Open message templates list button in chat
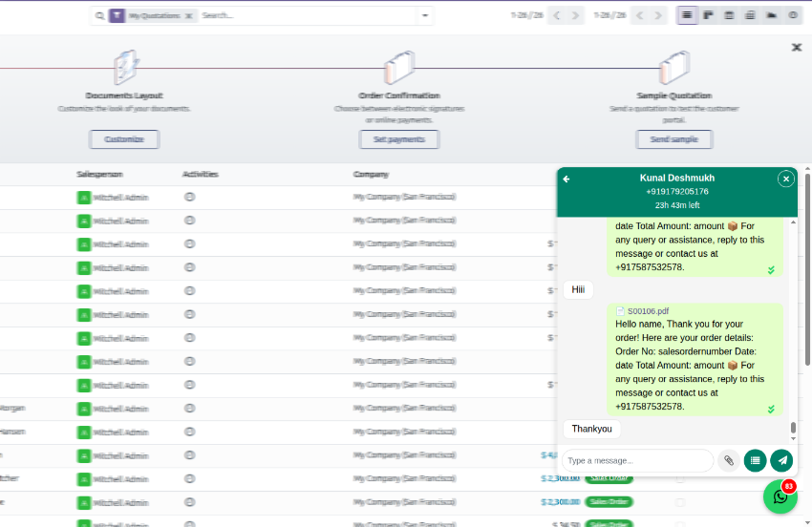 click(755, 460)
